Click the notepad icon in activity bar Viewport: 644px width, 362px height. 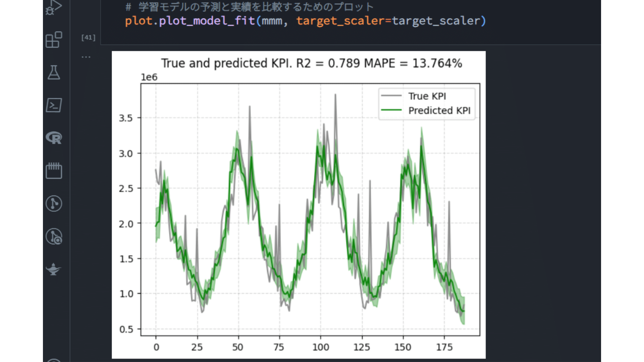tap(54, 171)
